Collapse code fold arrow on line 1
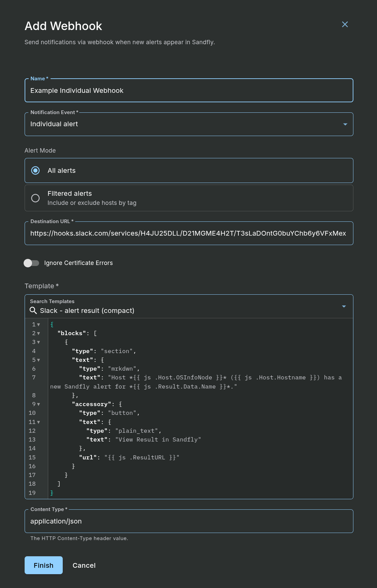Screen dimensions: 377x588 tap(38, 325)
